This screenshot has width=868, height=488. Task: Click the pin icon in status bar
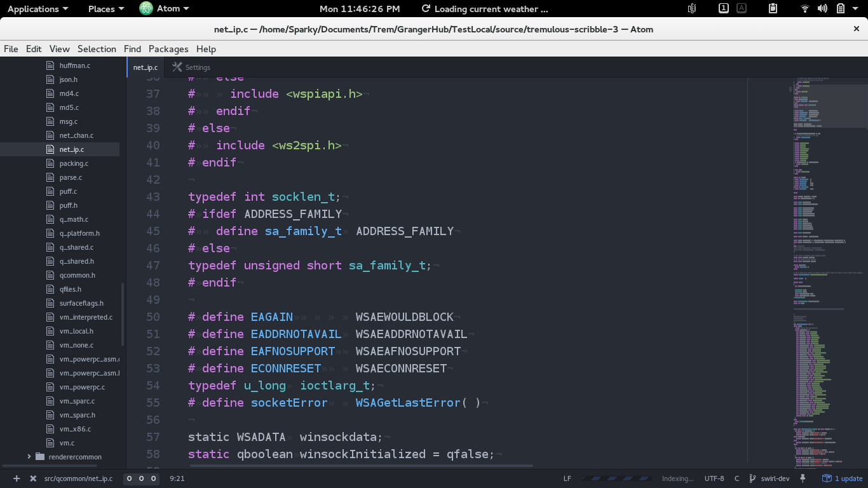[803, 478]
